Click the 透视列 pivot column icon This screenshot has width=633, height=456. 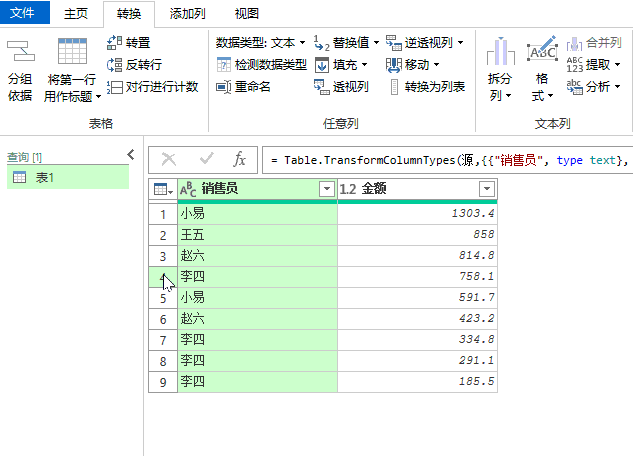click(322, 87)
